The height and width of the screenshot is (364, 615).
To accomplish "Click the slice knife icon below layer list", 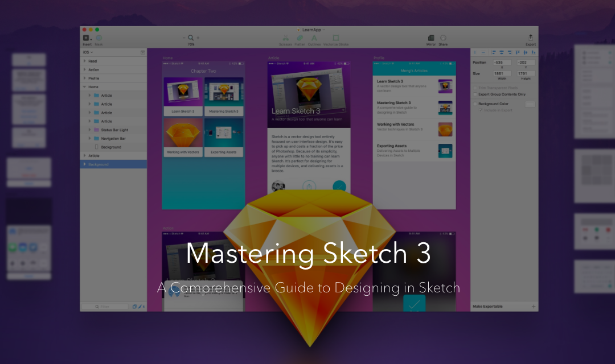I will 140,307.
